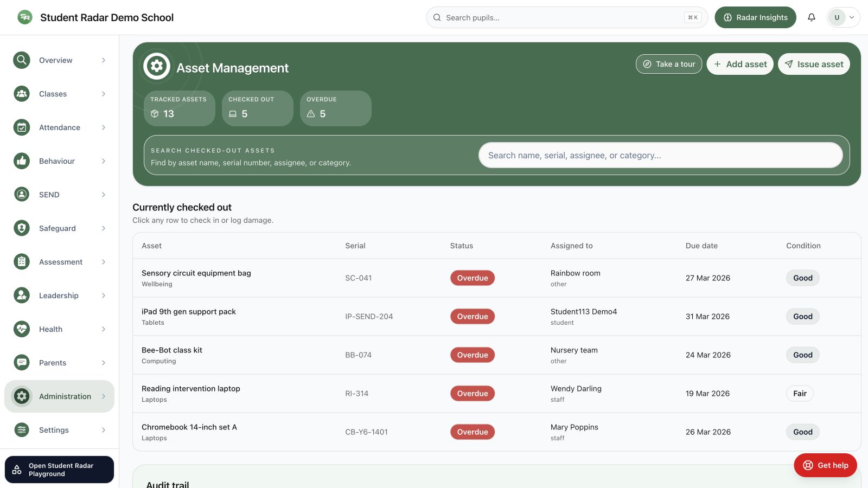Click the Leadership star-person icon
The height and width of the screenshot is (488, 868).
[x=22, y=296]
